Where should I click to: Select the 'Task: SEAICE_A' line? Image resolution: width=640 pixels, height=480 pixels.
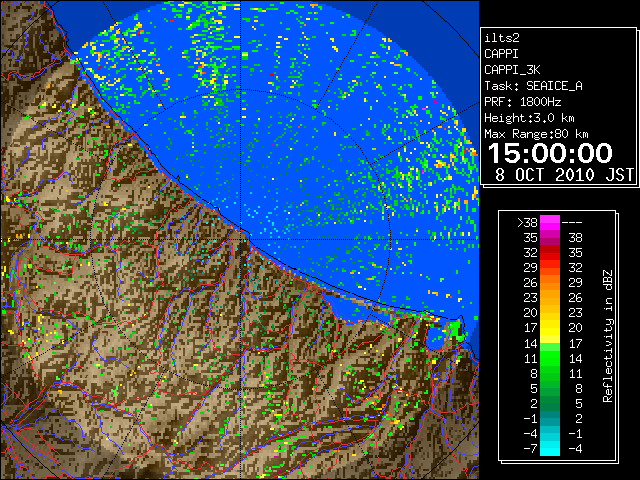coord(533,86)
